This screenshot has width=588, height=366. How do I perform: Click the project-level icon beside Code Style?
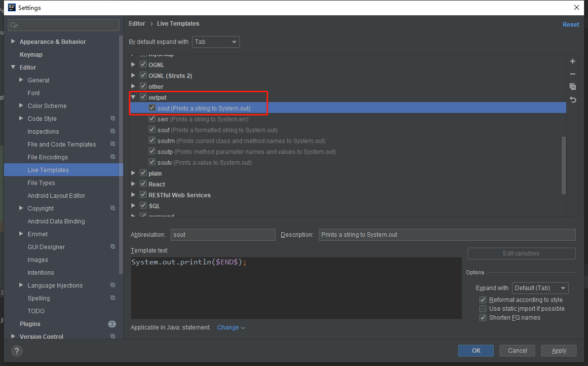click(113, 118)
